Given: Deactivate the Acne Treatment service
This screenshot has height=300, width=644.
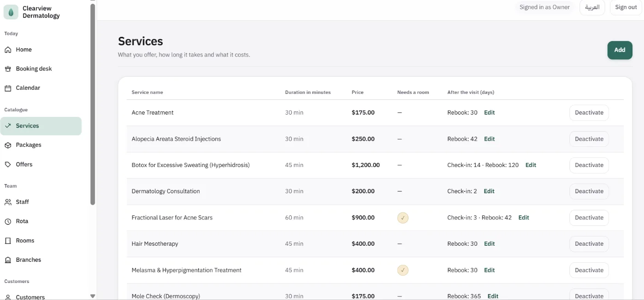Looking at the screenshot, I should (x=589, y=113).
